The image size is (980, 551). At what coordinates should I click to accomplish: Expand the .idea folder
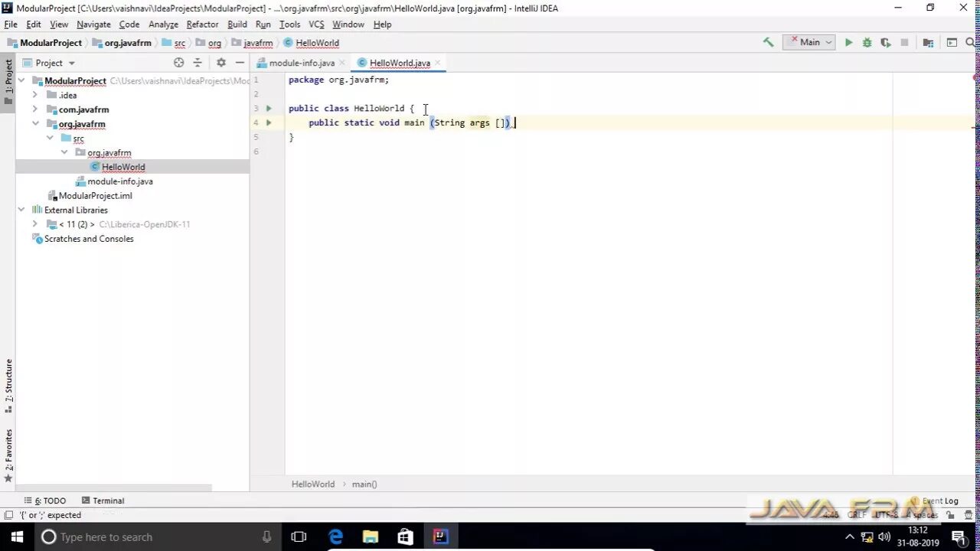click(35, 95)
